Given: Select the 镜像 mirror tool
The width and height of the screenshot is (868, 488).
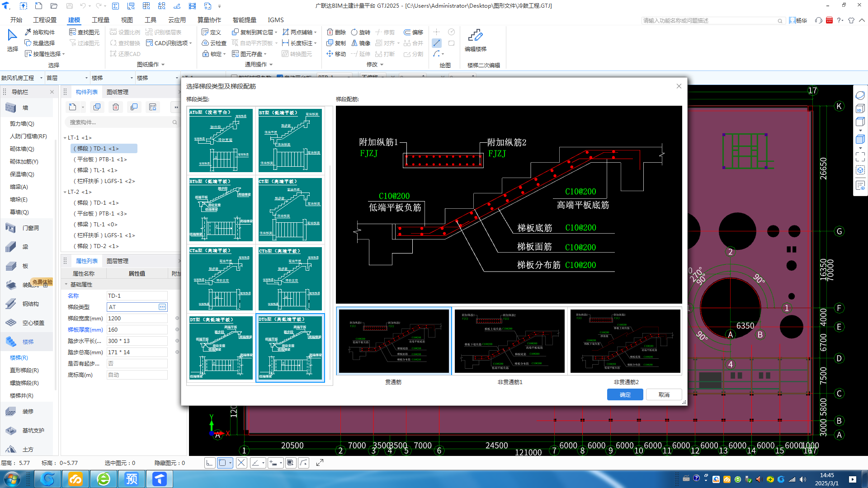Looking at the screenshot, I should pyautogui.click(x=360, y=43).
